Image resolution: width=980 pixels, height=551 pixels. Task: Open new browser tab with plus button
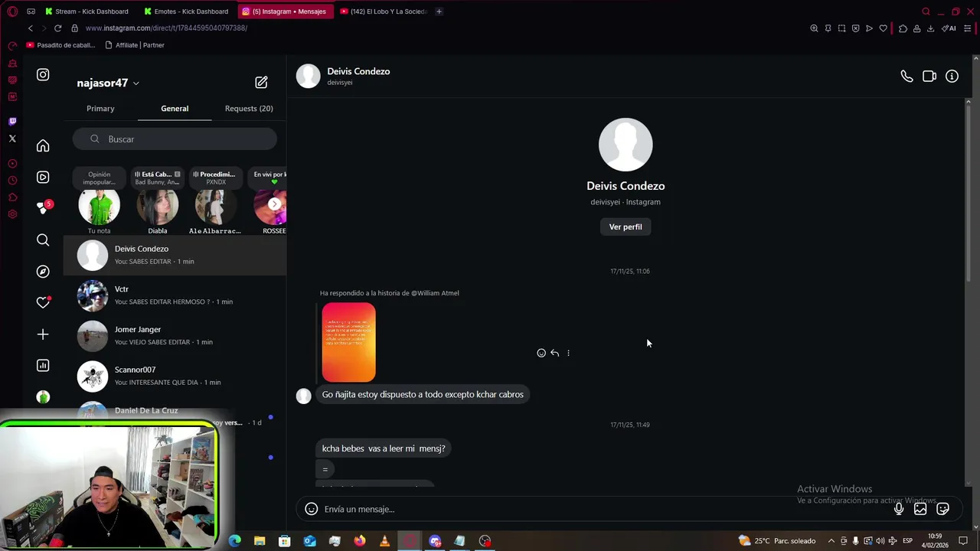tap(439, 11)
